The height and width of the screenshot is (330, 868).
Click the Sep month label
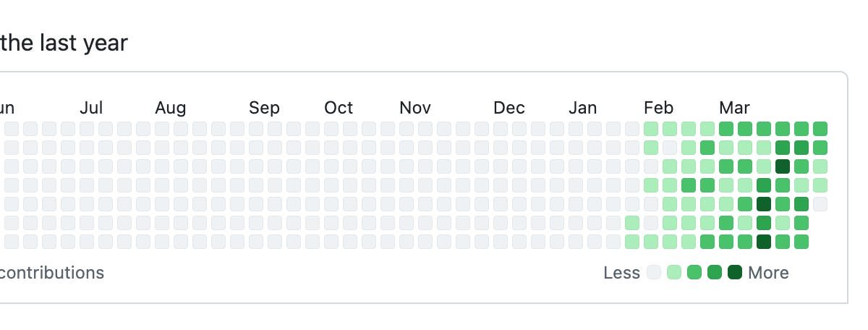click(x=264, y=108)
